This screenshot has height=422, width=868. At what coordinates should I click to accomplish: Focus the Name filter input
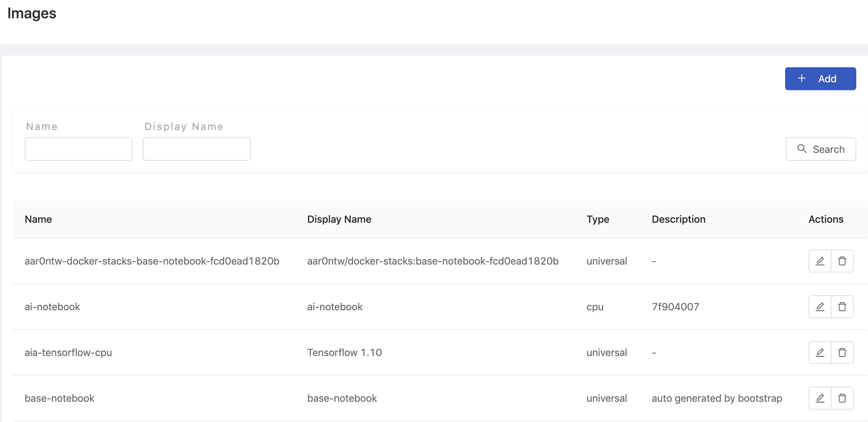coord(78,149)
